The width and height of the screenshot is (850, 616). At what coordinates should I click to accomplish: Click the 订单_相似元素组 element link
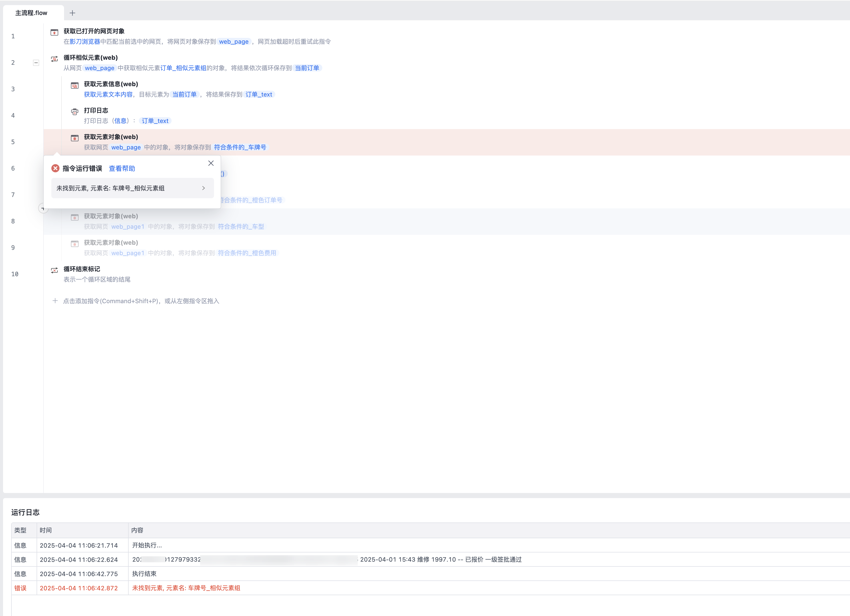coord(183,68)
